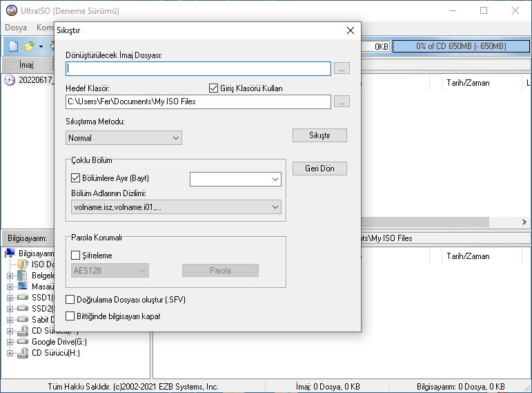Click the CD 650MB capacity progress bar
The width and height of the screenshot is (532, 393).
461,46
